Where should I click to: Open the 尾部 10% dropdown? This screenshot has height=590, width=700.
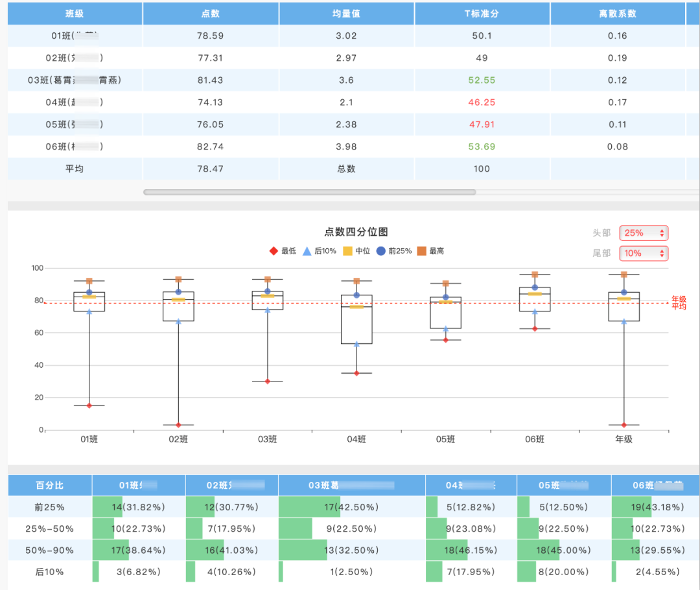(x=644, y=253)
